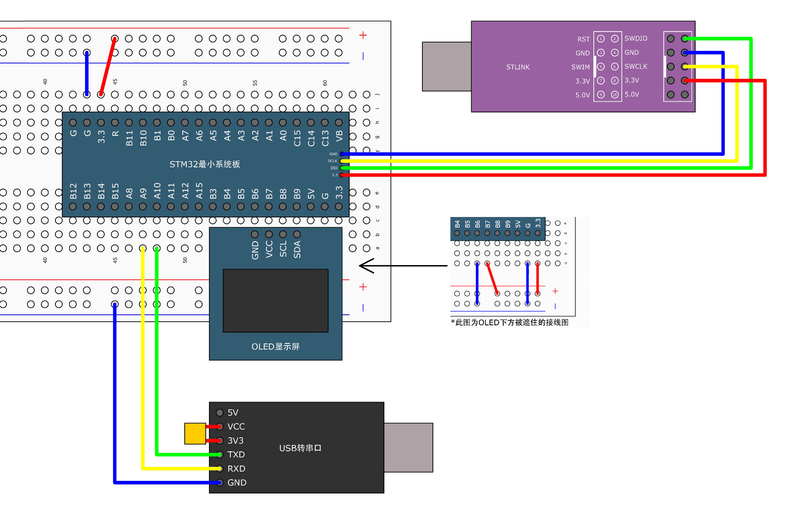This screenshot has width=812, height=514.
Task: Click the yellow capacitor next to VCC pin
Action: coord(194,433)
